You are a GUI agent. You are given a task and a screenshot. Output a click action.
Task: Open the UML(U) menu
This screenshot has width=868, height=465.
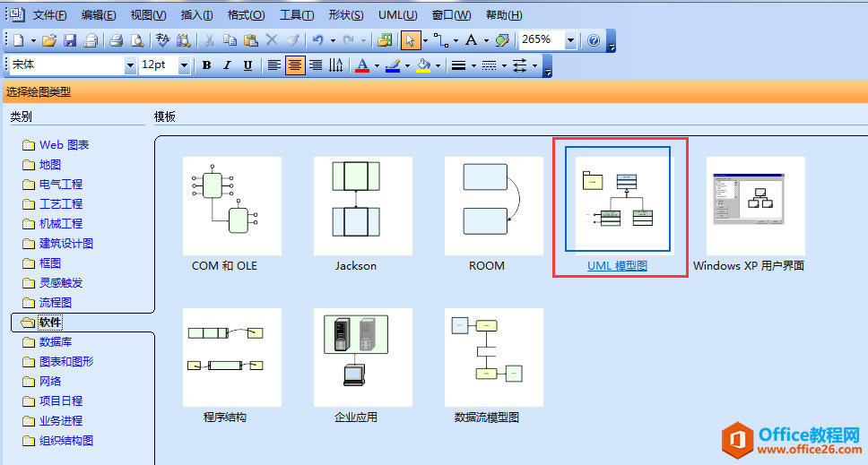(398, 15)
